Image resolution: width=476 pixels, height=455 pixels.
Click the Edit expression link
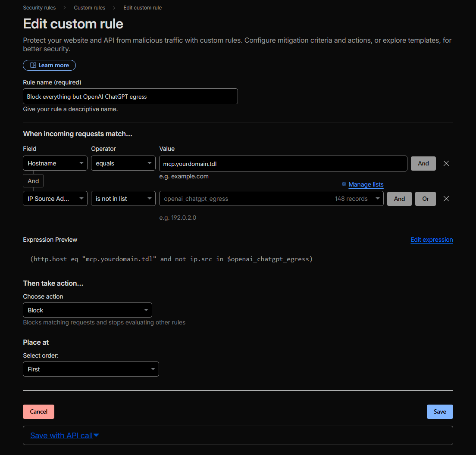click(432, 240)
